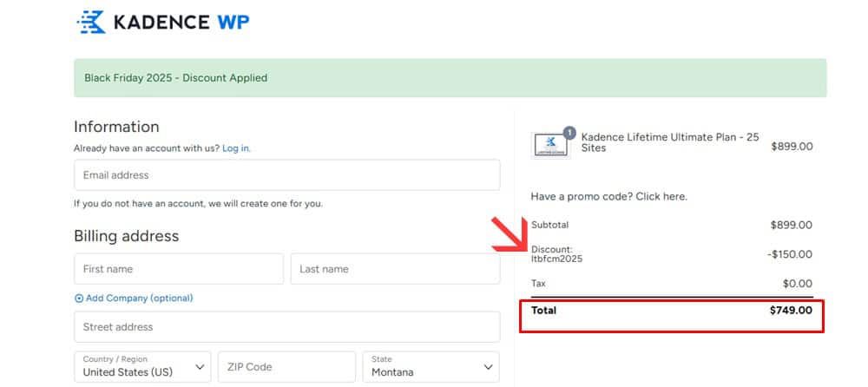Select the Last name input box
This screenshot has height=387, width=868.
(x=395, y=269)
